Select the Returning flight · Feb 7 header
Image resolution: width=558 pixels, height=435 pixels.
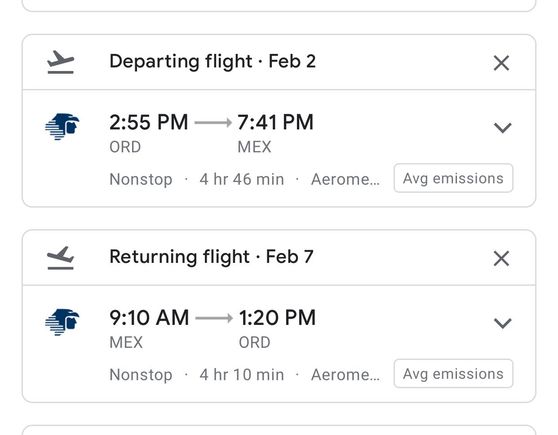point(211,257)
